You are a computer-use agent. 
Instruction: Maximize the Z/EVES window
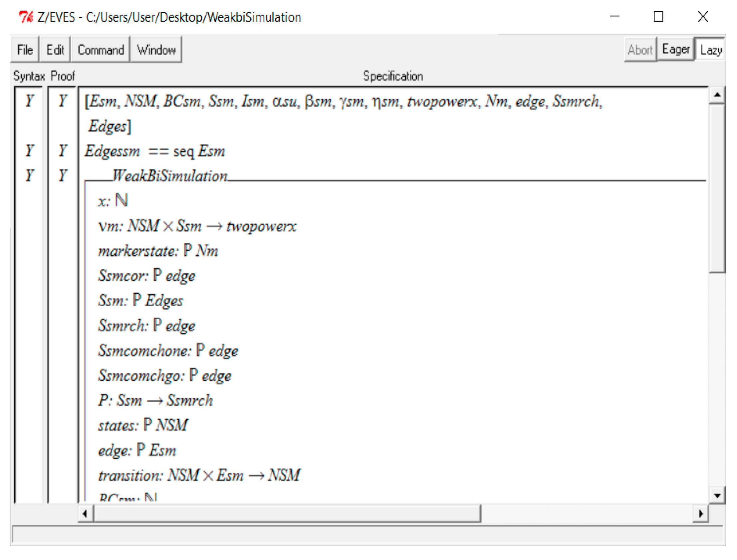pos(658,17)
